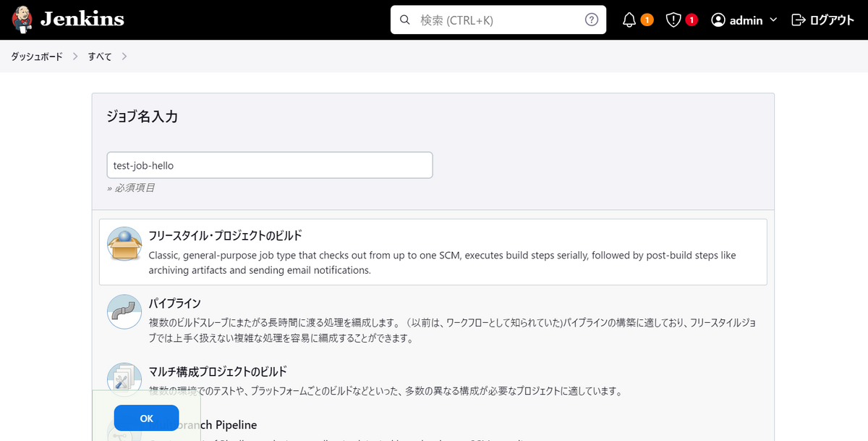Screen dimensions: 868x441
Task: Expand chevron after すべて breadcrumb
Action: 124,56
